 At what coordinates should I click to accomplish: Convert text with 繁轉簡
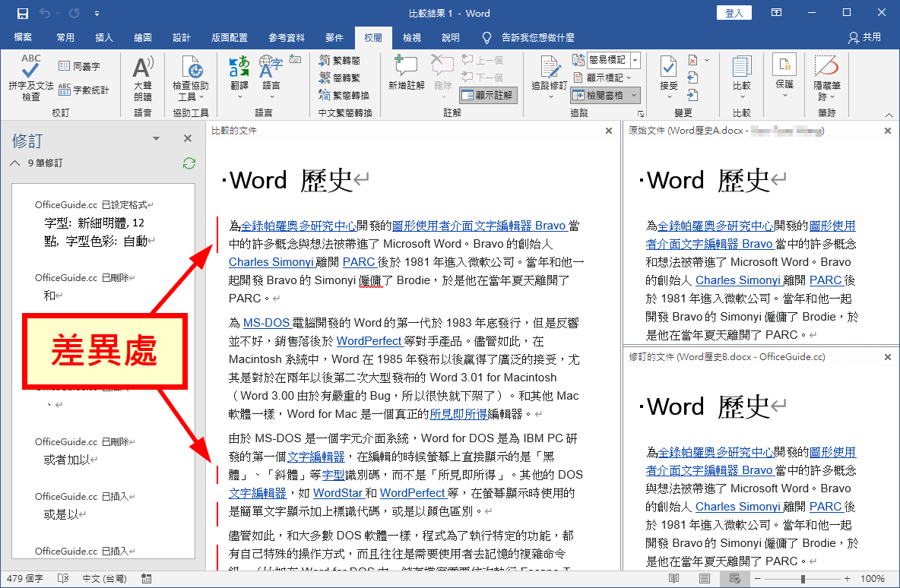click(340, 60)
